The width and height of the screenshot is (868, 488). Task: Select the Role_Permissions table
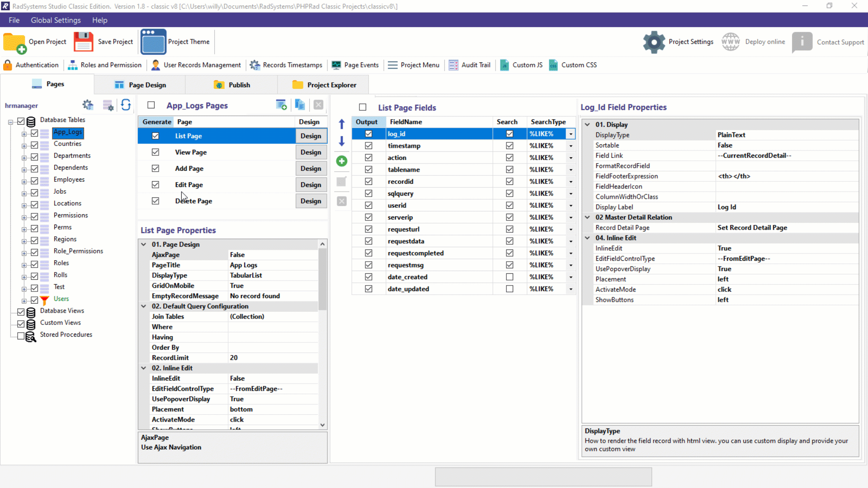(x=78, y=251)
